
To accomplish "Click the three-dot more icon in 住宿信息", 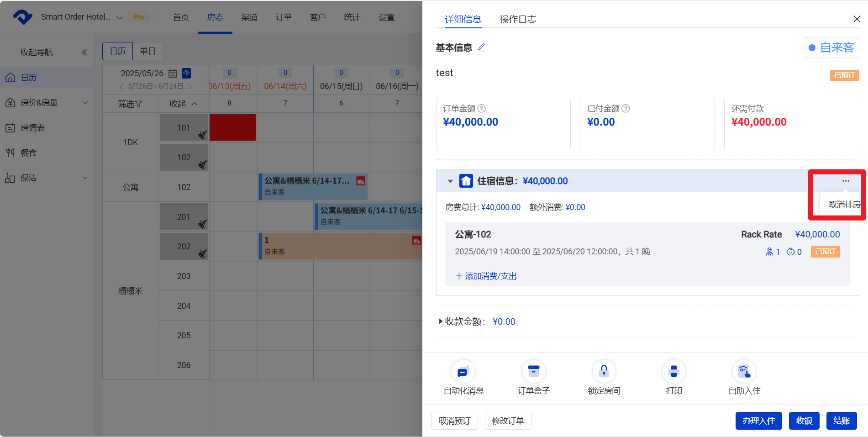I will (846, 181).
